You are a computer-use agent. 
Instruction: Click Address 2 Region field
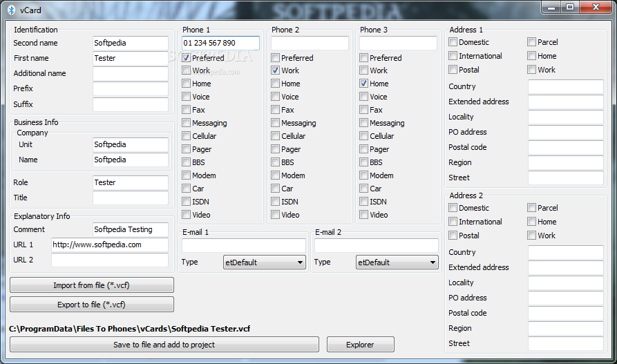[565, 328]
